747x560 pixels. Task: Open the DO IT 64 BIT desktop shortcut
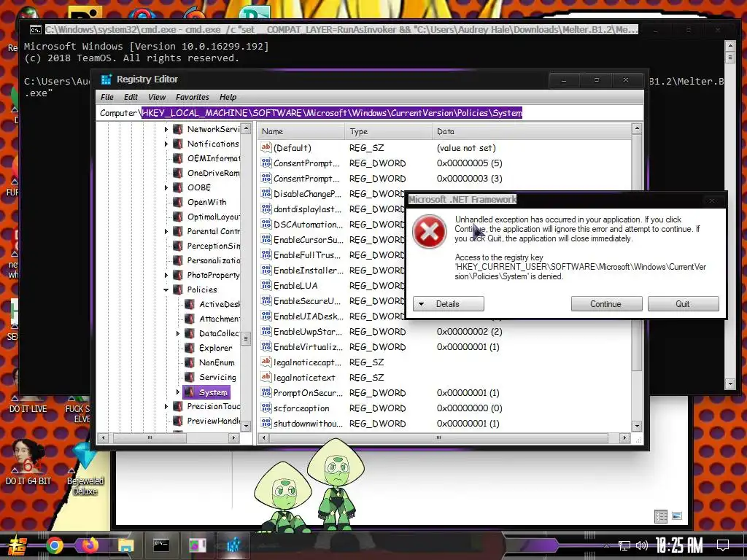click(x=28, y=463)
